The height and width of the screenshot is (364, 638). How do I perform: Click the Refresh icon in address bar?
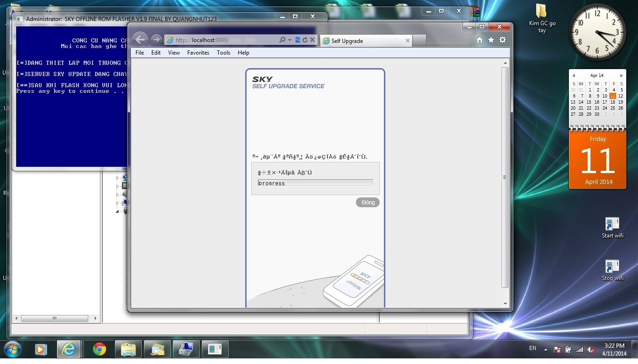[305, 40]
